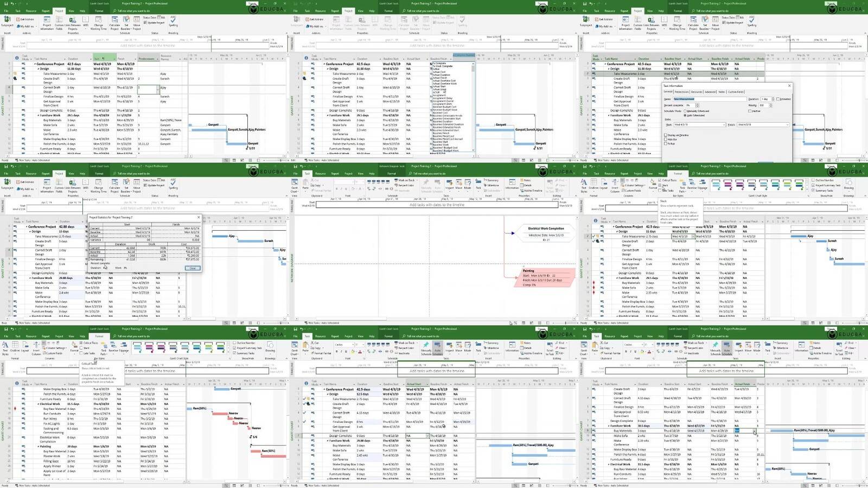Open Report ribbon tab in first top-left screenshot

click(46, 11)
